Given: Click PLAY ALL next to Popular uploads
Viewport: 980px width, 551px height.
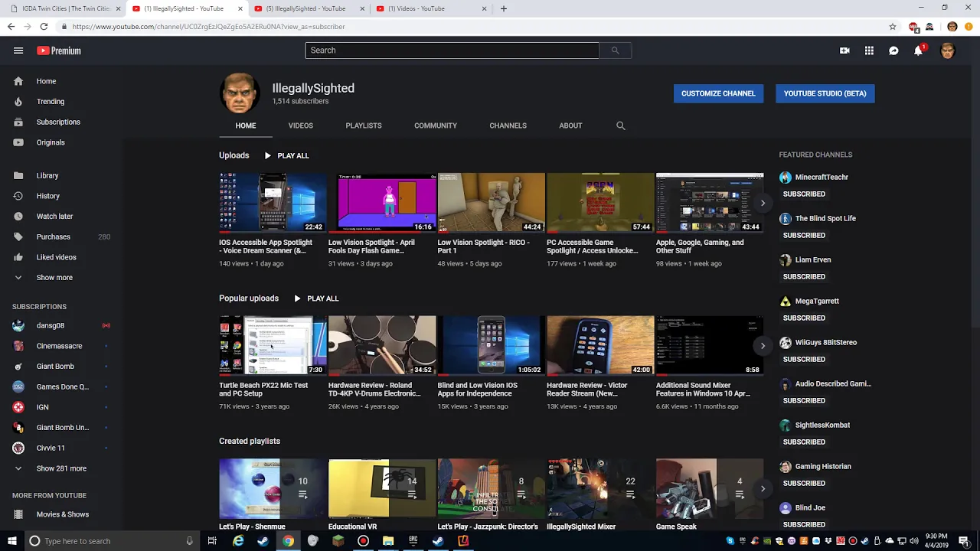Looking at the screenshot, I should [x=315, y=298].
